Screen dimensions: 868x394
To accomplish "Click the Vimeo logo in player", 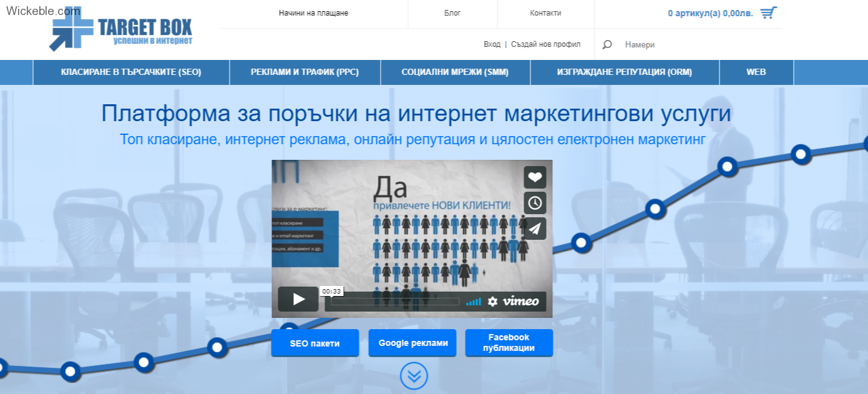I will click(520, 302).
